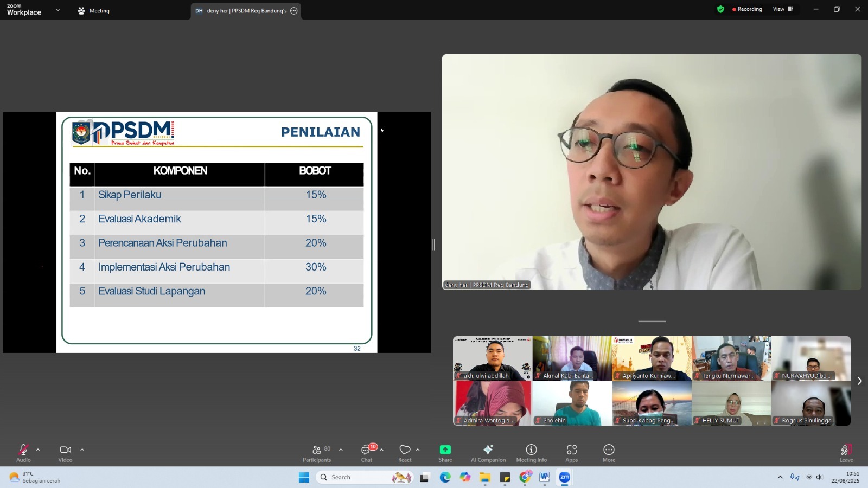
Task: Unmute the microphone with Audio control
Action: point(23,452)
